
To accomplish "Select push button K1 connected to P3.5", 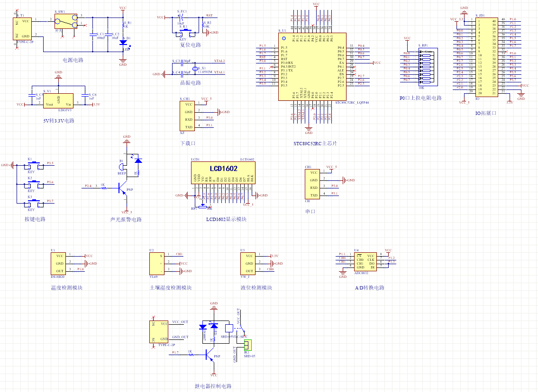I will pos(34,166).
